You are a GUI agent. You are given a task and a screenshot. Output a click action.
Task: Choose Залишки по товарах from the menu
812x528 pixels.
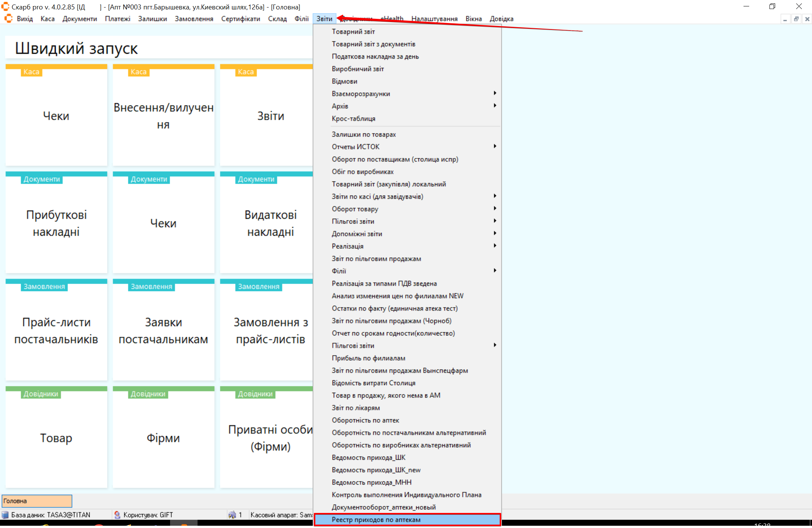pos(363,134)
